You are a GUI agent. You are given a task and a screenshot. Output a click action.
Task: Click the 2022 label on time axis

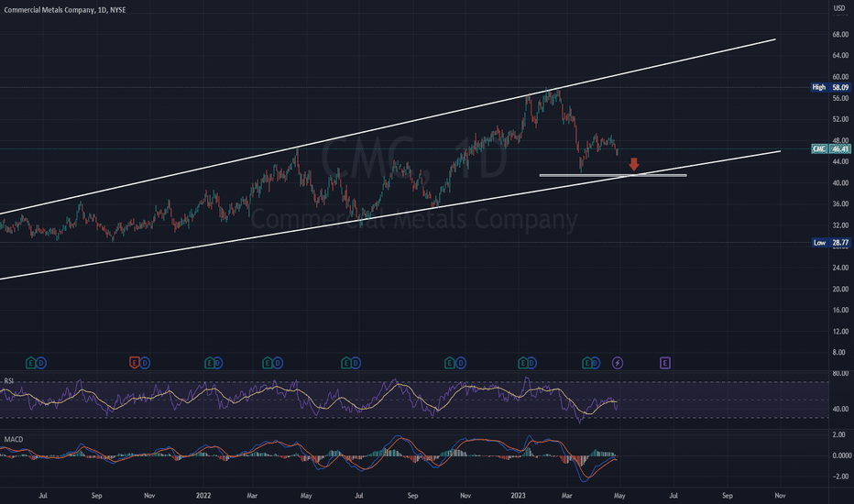point(203,496)
